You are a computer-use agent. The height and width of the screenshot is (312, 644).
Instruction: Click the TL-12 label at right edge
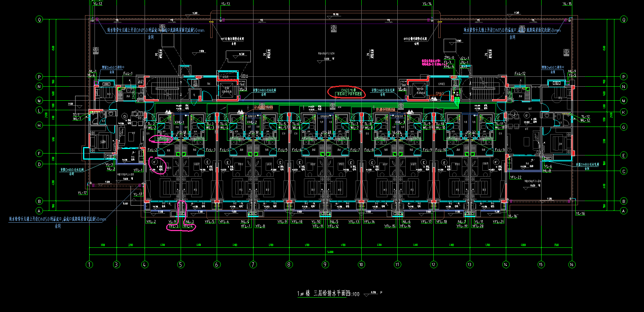[x=585, y=116]
